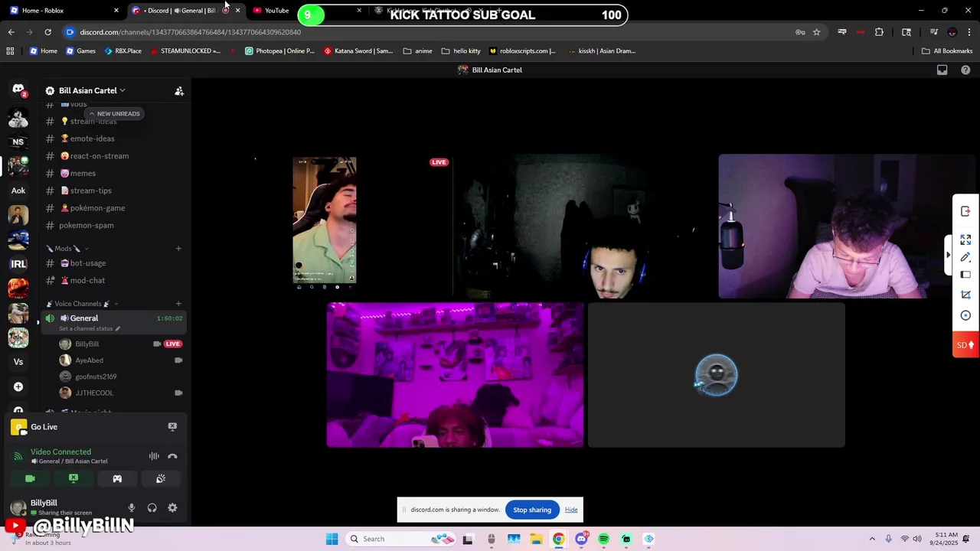The height and width of the screenshot is (551, 980).
Task: Select pencil annotate tool in side toolbar
Action: [965, 257]
